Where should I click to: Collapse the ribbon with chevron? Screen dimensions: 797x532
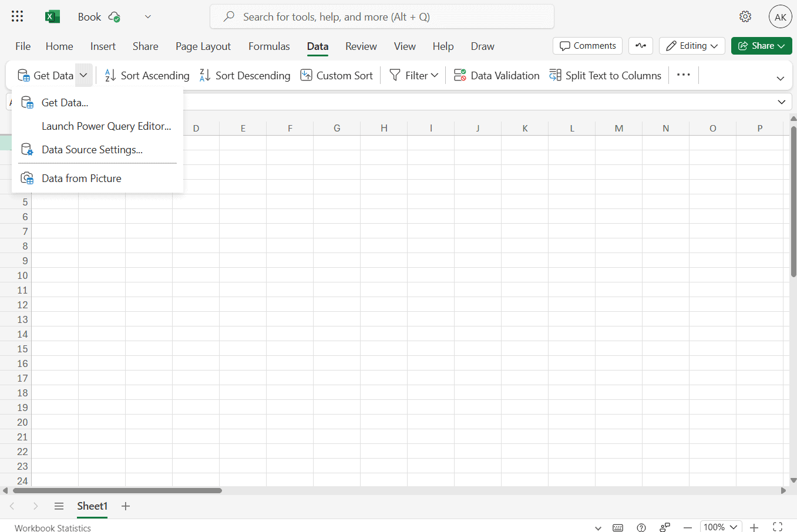pos(780,78)
